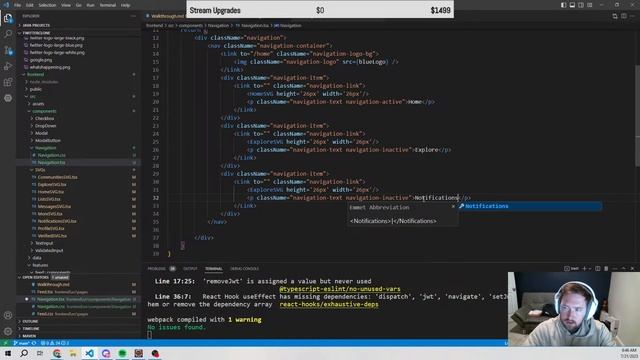Viewport: 640px width, 360px height.
Task: Open the Manage gear icon
Action: pos(8,331)
